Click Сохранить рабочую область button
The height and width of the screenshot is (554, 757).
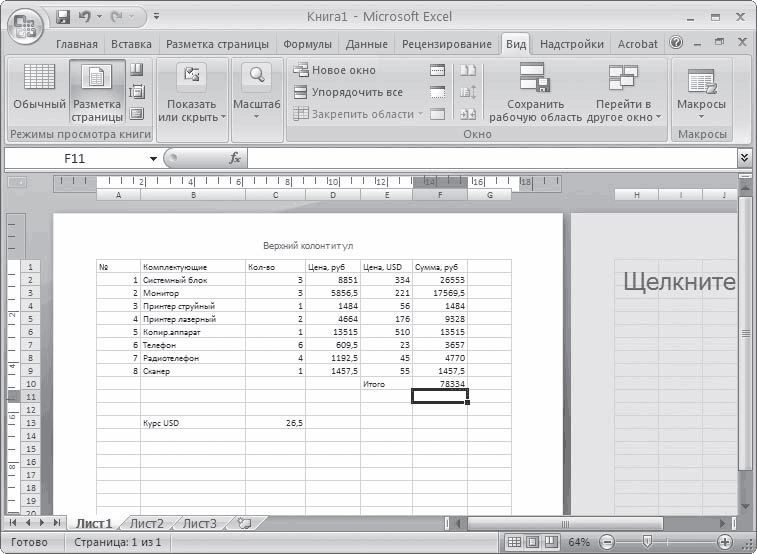coord(535,92)
